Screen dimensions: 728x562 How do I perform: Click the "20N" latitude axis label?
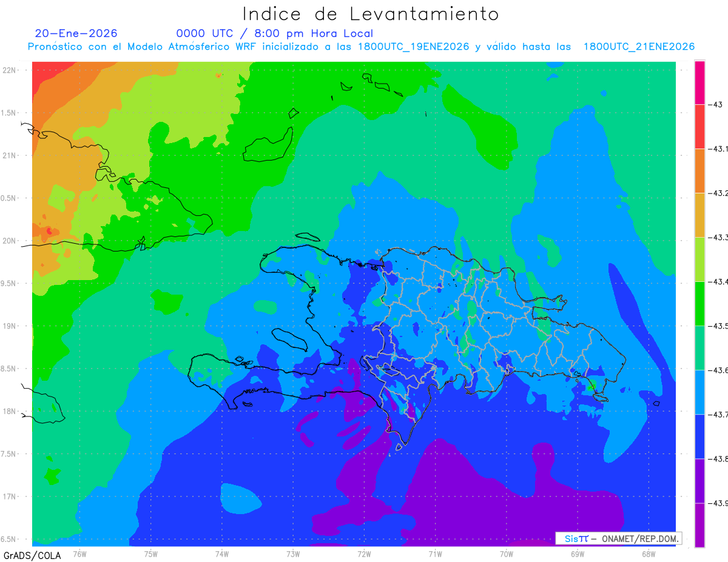(10, 241)
